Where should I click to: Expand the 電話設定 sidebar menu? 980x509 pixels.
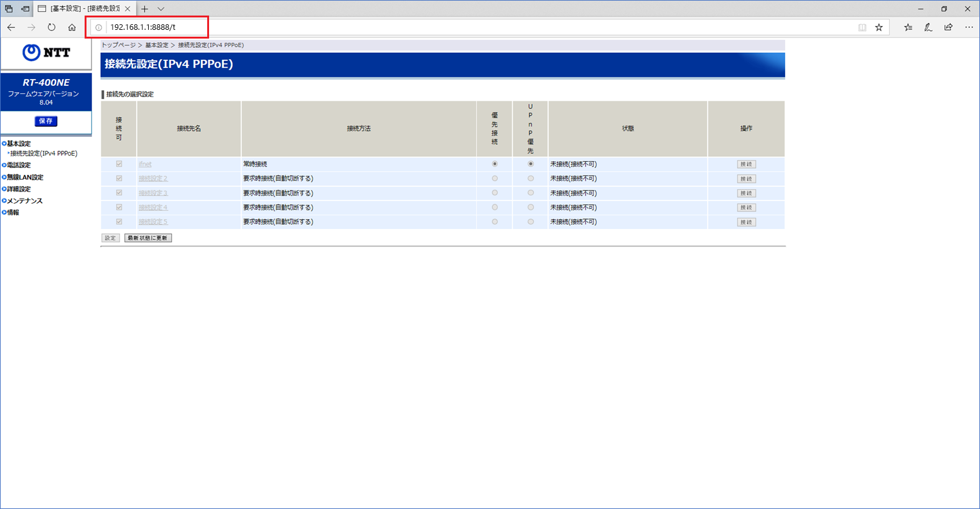click(19, 166)
